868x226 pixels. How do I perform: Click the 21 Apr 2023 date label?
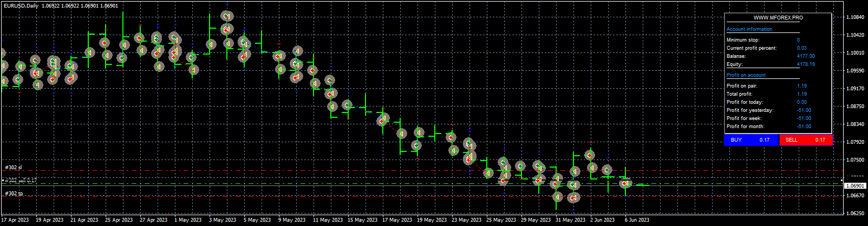84,220
